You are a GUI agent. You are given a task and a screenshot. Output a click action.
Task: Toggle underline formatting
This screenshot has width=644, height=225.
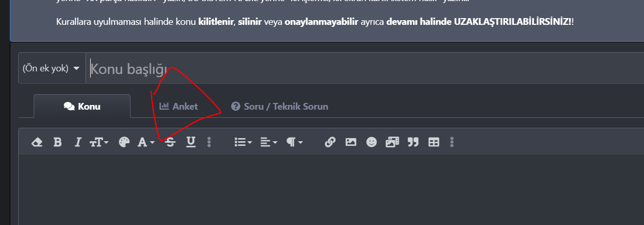191,142
